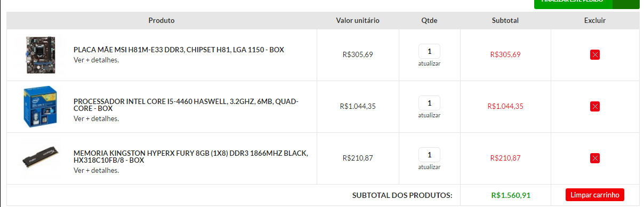Remove Kingston HyperX Fury memory from cart
The width and height of the screenshot is (644, 207).
pos(595,158)
